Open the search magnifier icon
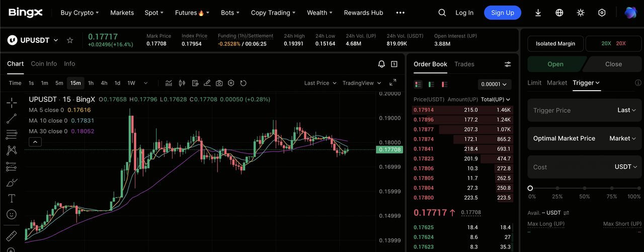Screen dimensions: 644x252 tap(442, 13)
